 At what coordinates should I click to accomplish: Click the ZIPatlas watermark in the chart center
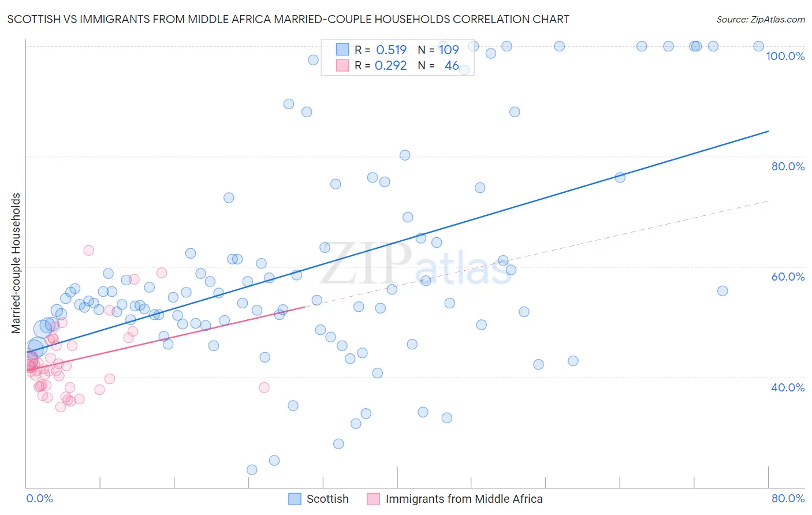[x=416, y=264]
